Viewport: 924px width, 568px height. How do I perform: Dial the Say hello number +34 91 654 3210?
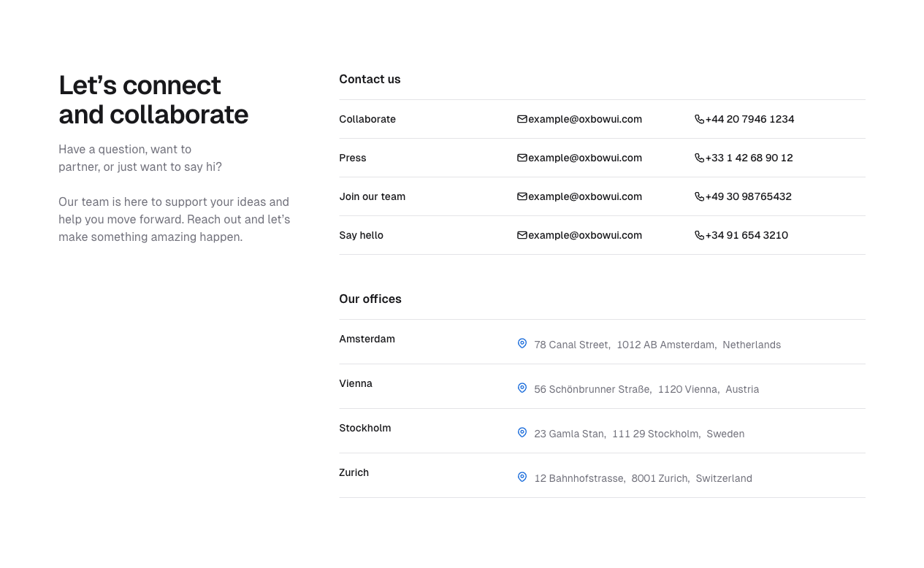tap(747, 235)
